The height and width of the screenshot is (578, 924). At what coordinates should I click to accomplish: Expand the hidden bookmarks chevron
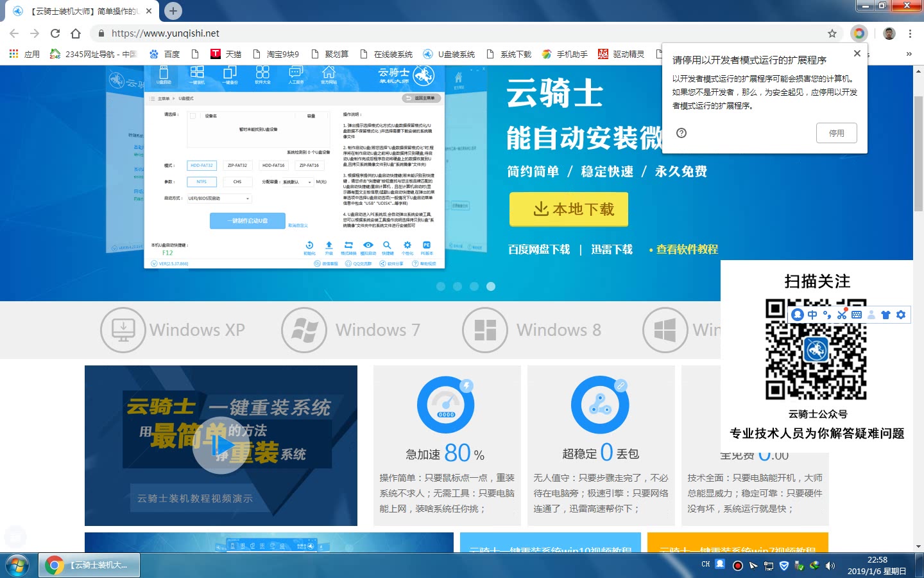(909, 54)
